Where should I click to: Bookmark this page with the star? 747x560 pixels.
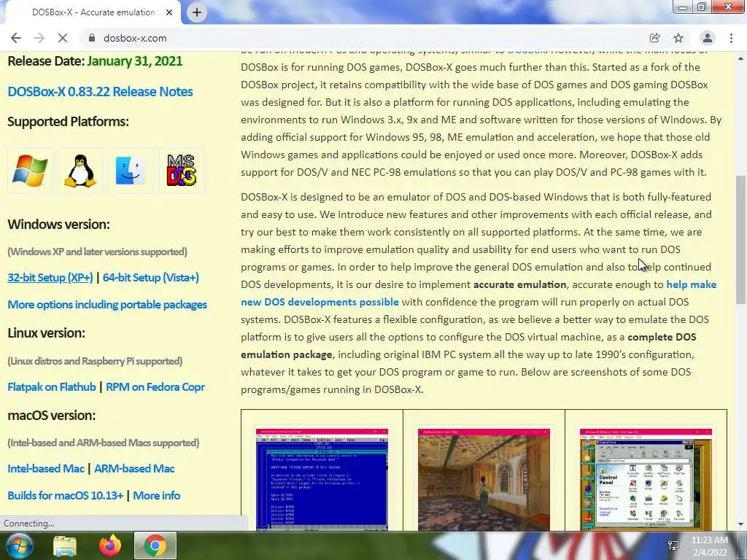[x=678, y=38]
